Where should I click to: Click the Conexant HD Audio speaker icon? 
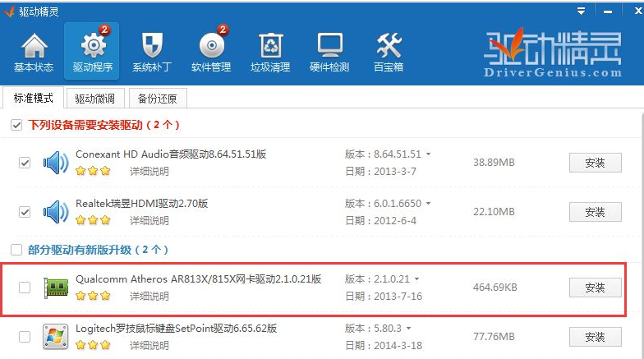[56, 163]
